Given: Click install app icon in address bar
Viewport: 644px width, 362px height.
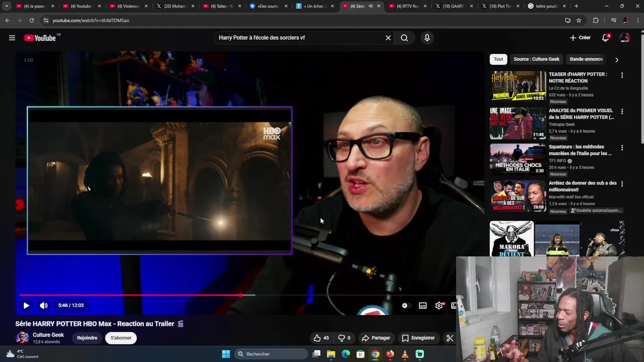Looking at the screenshot, I should [568, 20].
